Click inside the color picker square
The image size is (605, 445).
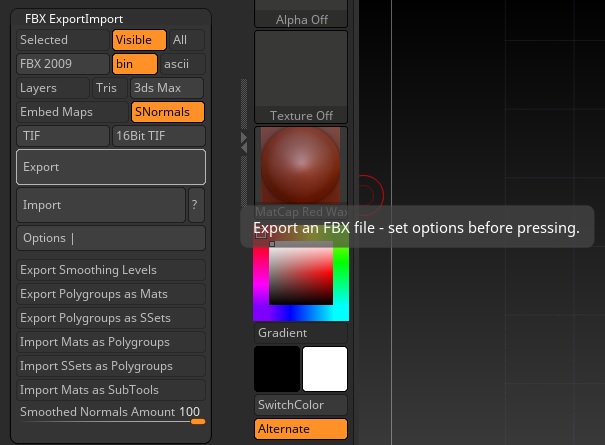click(301, 276)
